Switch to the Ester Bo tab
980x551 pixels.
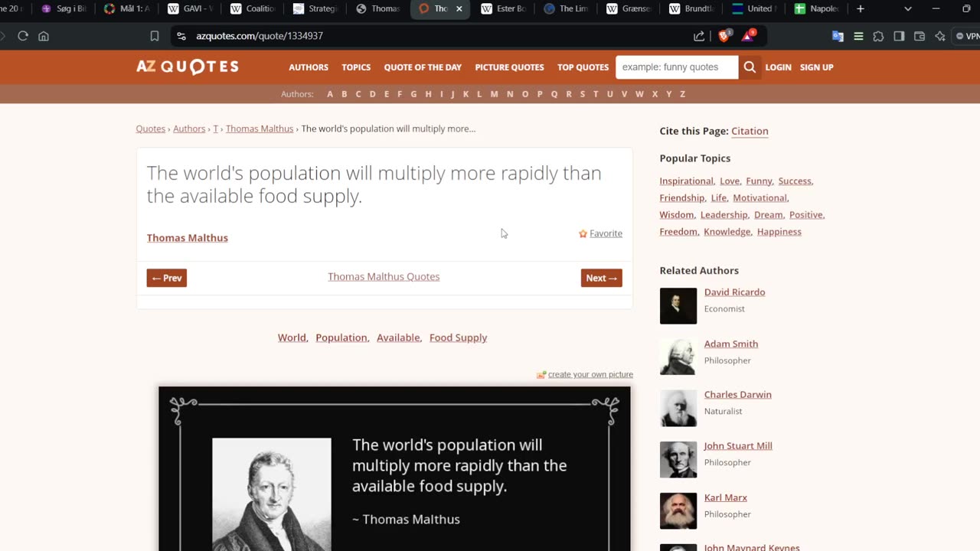[x=505, y=9]
